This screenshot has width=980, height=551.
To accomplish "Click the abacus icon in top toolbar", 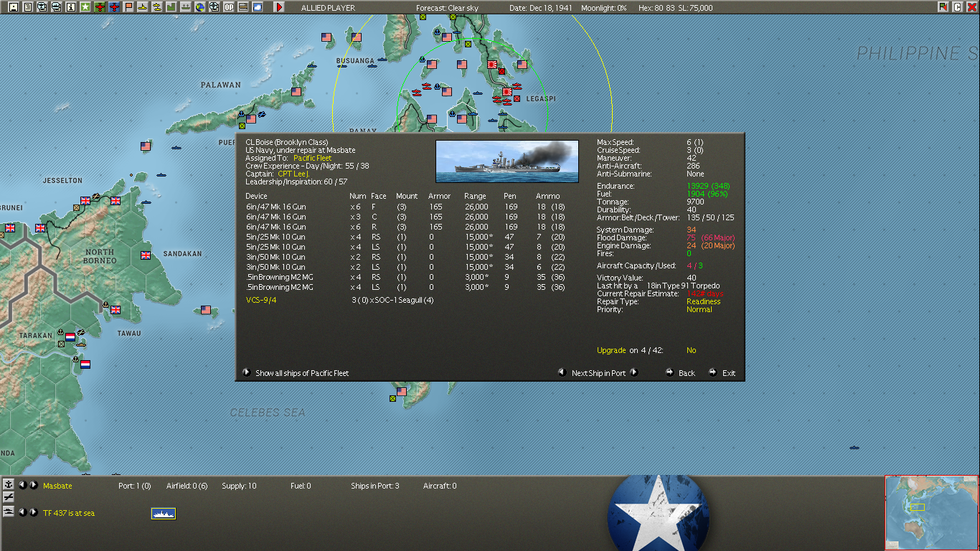I will click(243, 7).
